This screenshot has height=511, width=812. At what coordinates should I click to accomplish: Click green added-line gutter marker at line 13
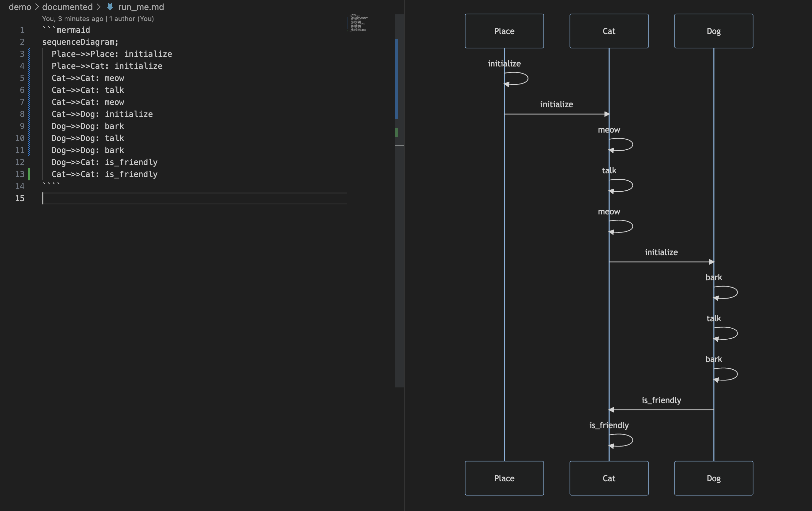click(29, 174)
